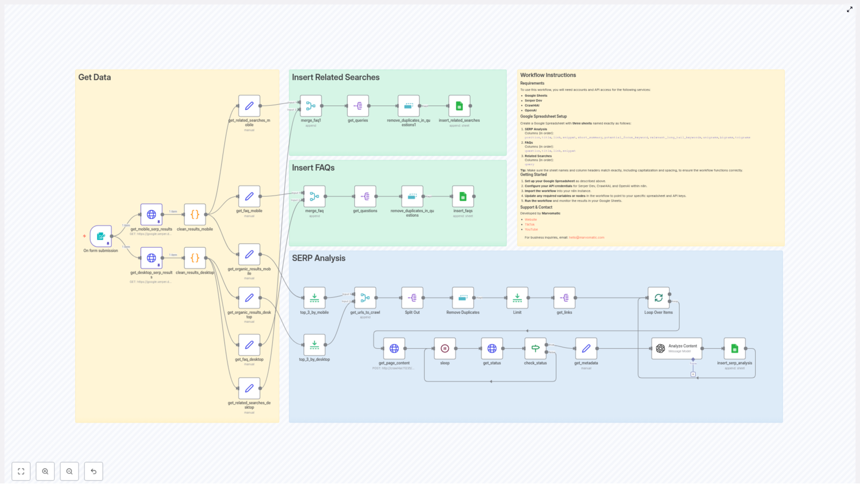Screen dimensions: 860x504
Task: Open the YouTube link under Support & Contact
Action: [532, 229]
